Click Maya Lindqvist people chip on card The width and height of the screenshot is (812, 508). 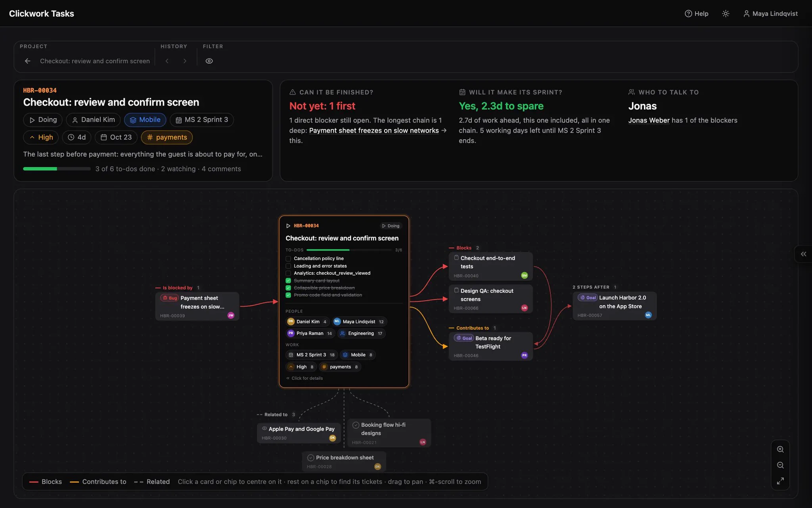point(359,321)
